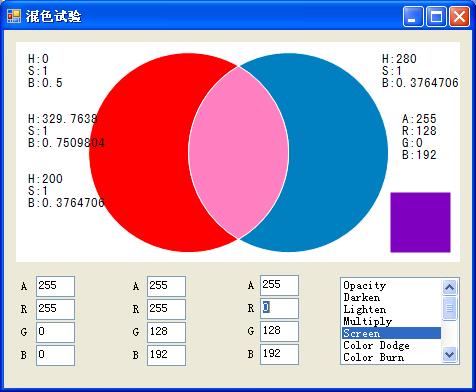Screen dimensions: 476x392
Task: Click the B:192 value text
Action: point(419,155)
